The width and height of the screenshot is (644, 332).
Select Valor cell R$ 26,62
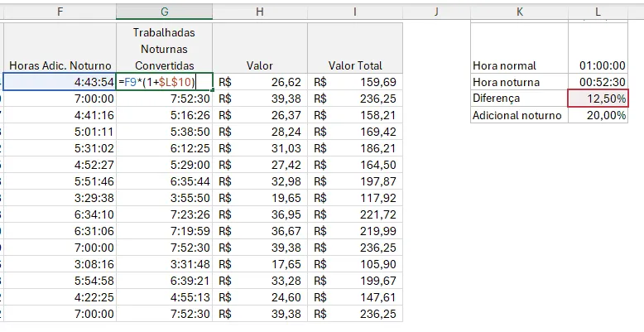coord(260,82)
